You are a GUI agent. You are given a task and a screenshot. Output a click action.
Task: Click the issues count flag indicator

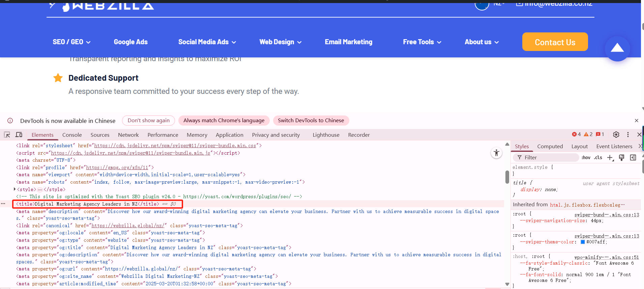tap(600, 134)
